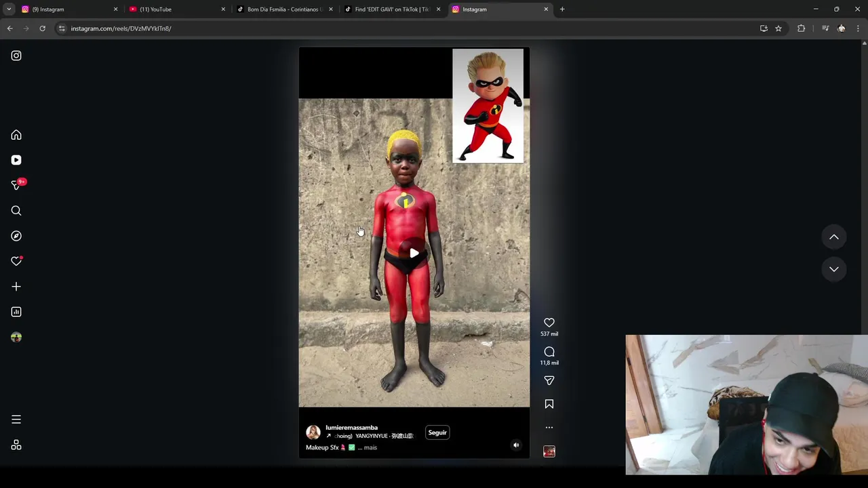Screen dimensions: 868x488
Task: Open the hamburger More menu in the sidebar
Action: point(16,420)
